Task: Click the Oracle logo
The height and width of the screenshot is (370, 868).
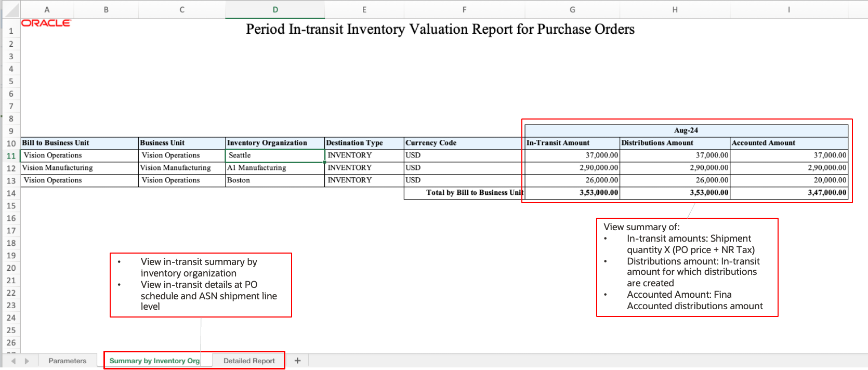Action: pyautogui.click(x=46, y=23)
